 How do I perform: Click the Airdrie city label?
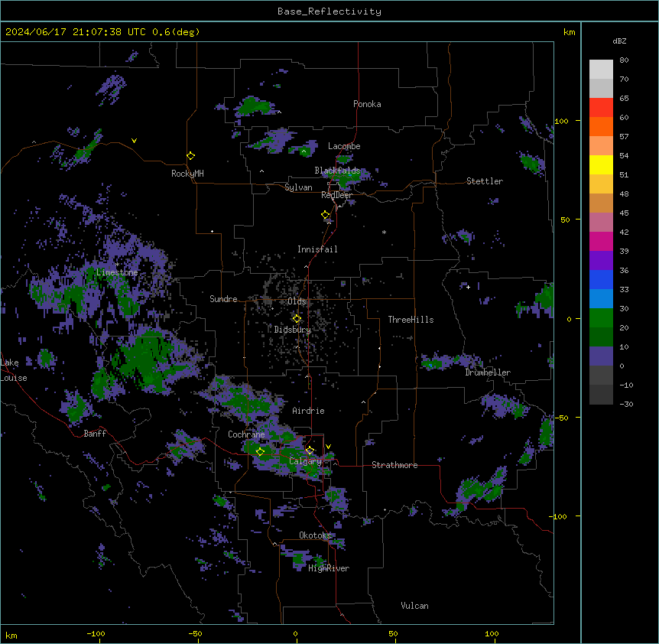tap(308, 411)
